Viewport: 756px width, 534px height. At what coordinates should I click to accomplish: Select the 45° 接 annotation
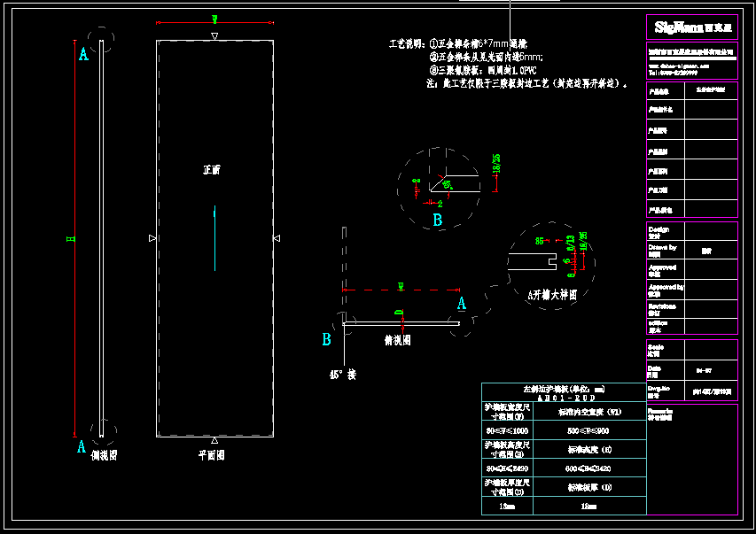pos(342,375)
